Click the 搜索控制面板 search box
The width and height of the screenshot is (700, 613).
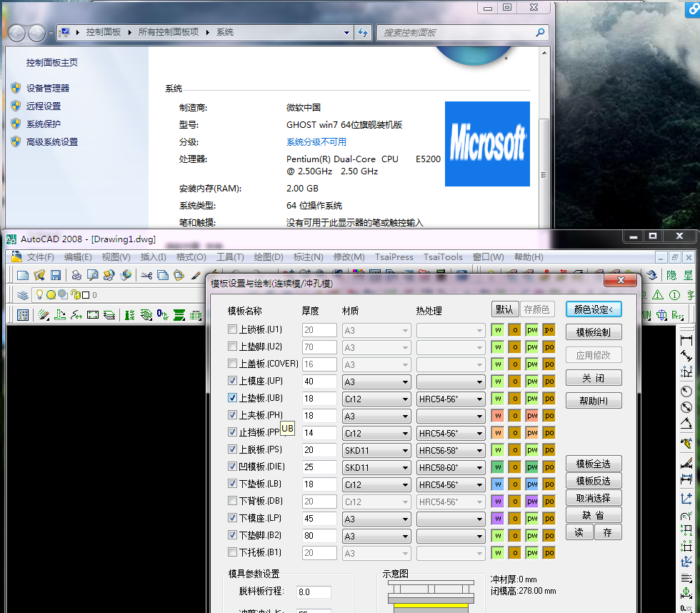463,33
